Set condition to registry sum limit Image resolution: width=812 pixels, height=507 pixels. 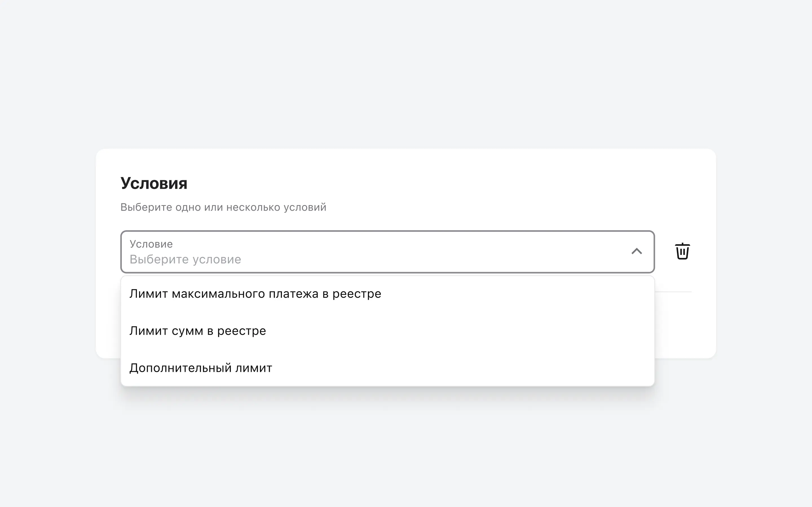(198, 331)
